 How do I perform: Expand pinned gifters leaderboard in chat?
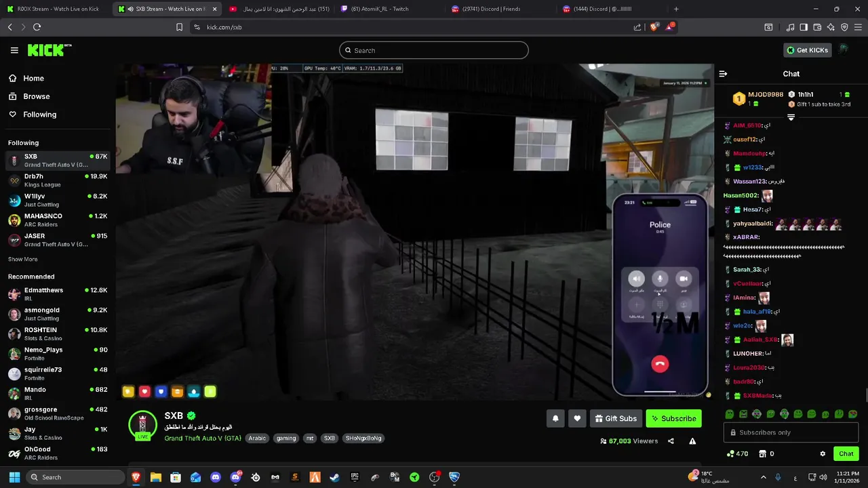(791, 117)
